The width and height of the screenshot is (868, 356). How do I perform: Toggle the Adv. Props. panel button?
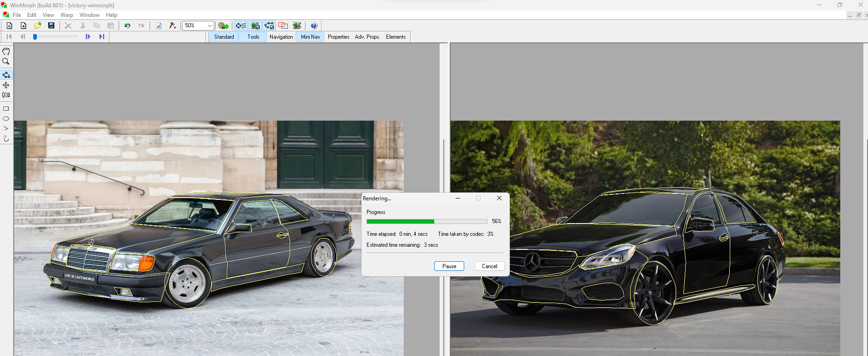coord(367,37)
